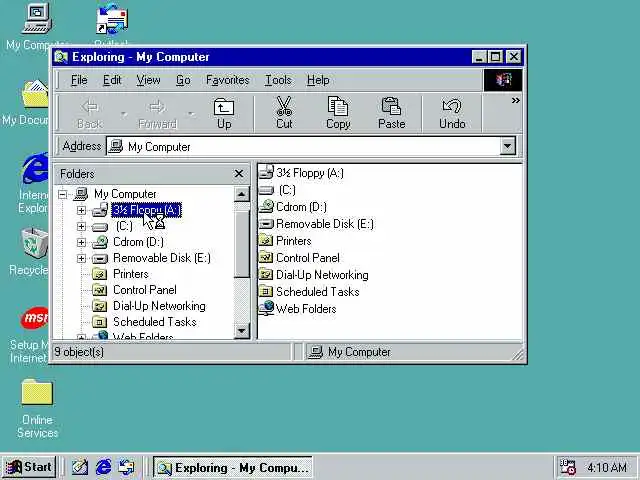
Task: Open the Address bar dropdown arrow
Action: [x=507, y=146]
